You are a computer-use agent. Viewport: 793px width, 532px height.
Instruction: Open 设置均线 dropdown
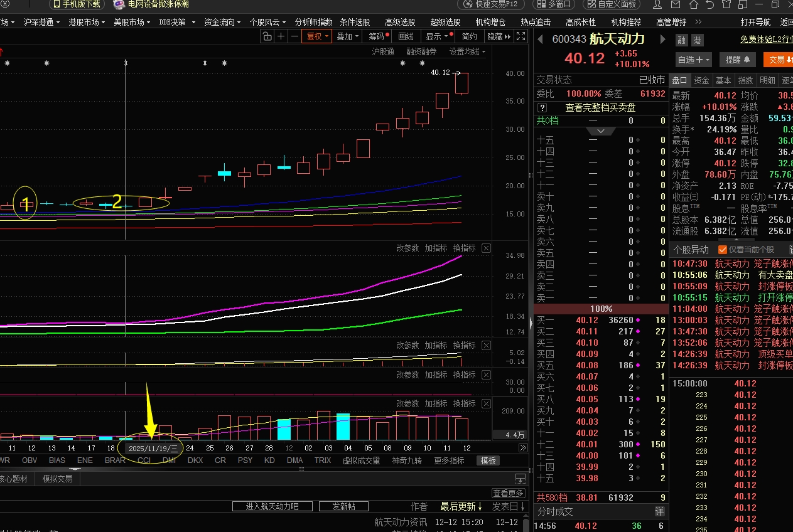click(x=468, y=51)
